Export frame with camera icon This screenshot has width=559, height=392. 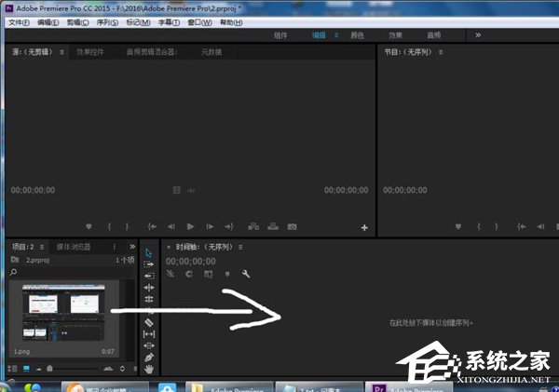(x=292, y=226)
